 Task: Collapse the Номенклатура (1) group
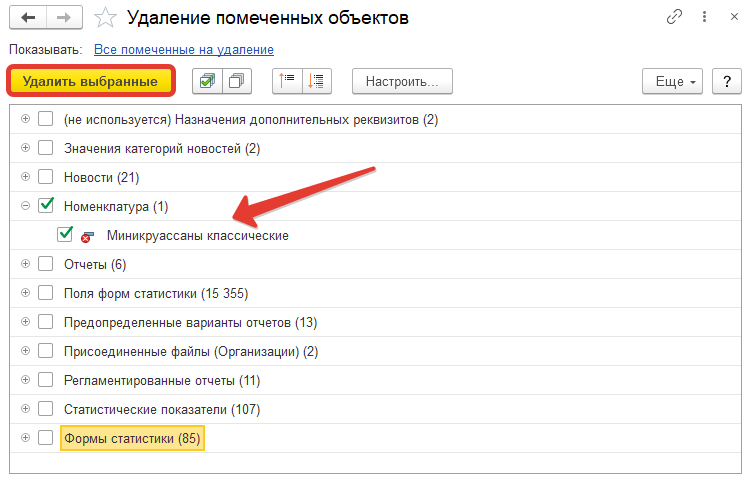[25, 205]
